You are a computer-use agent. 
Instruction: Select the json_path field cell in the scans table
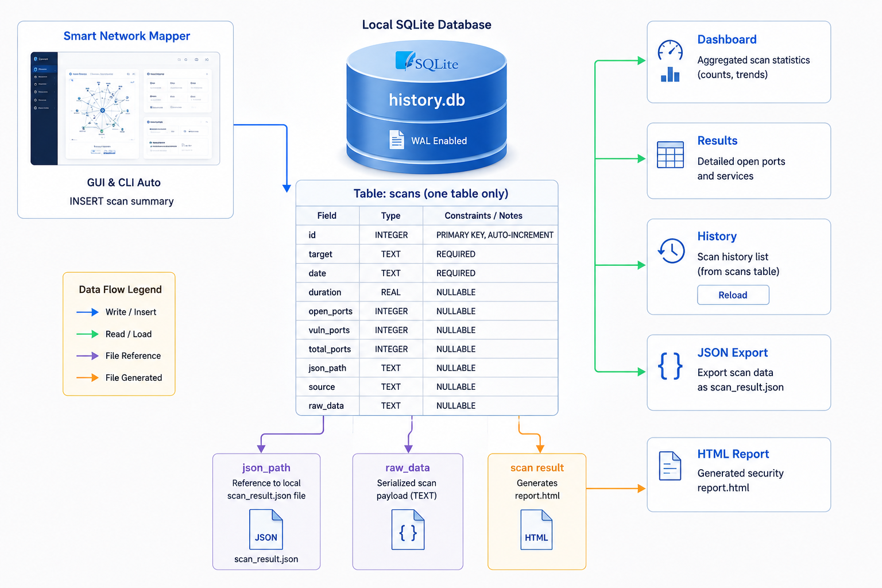(327, 368)
